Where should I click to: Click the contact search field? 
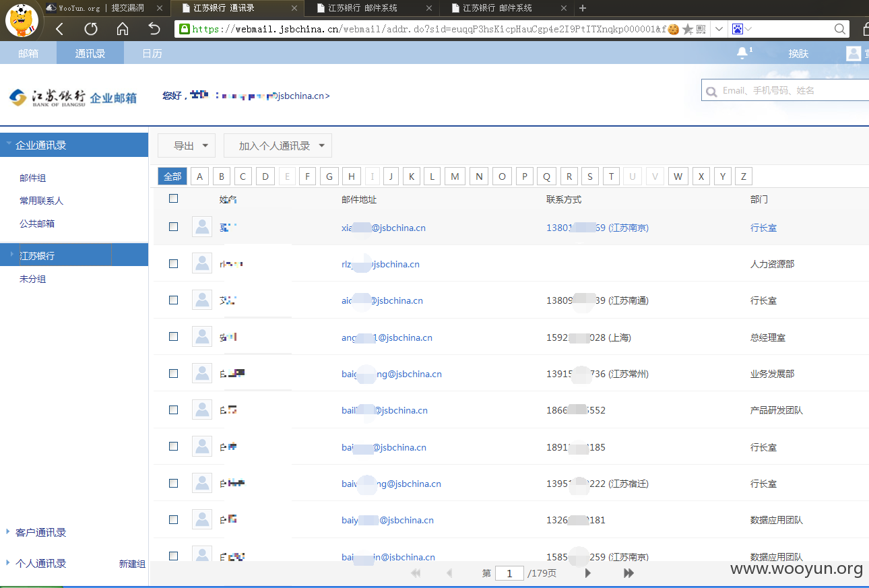click(785, 90)
